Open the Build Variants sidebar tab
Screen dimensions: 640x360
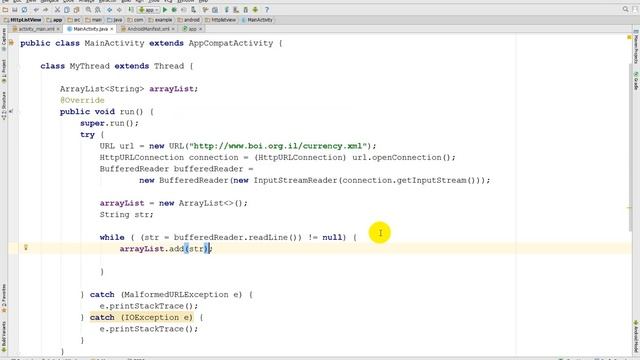point(4,337)
